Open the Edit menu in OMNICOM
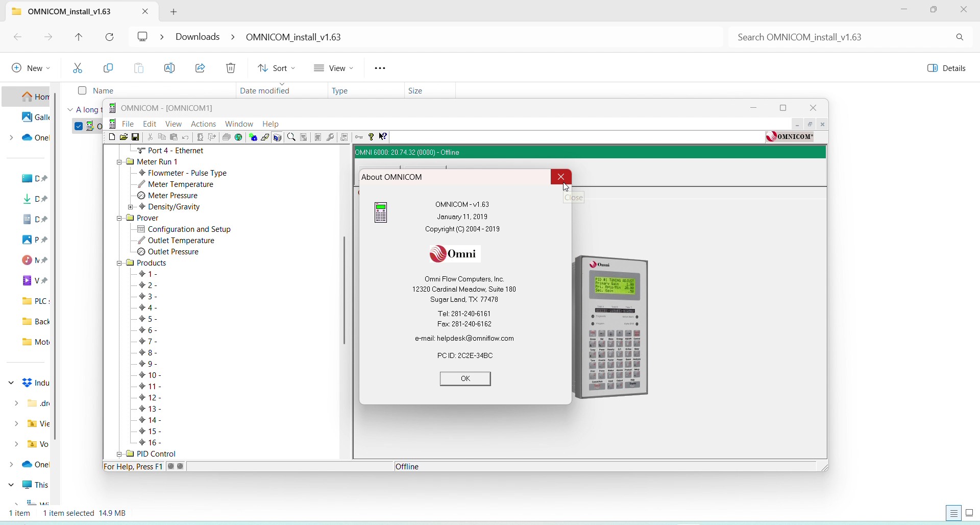The width and height of the screenshot is (980, 525). [x=150, y=124]
